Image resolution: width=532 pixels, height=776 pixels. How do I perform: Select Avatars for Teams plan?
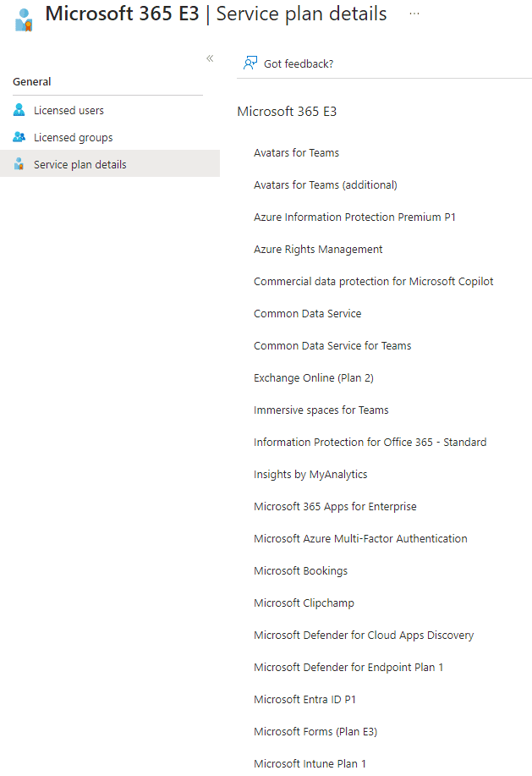coord(296,153)
